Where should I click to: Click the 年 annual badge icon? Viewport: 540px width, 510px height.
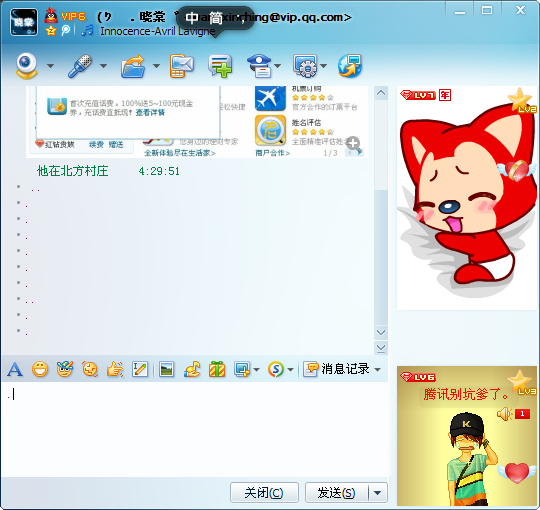(445, 95)
